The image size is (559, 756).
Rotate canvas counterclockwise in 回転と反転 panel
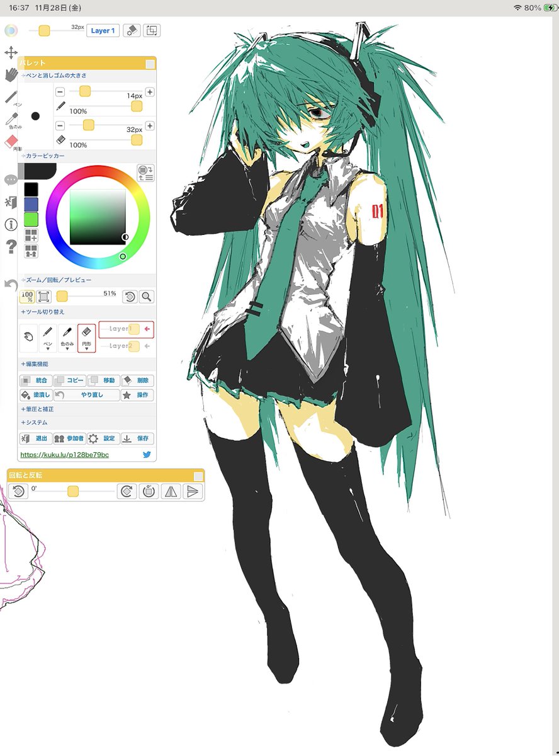[x=18, y=491]
